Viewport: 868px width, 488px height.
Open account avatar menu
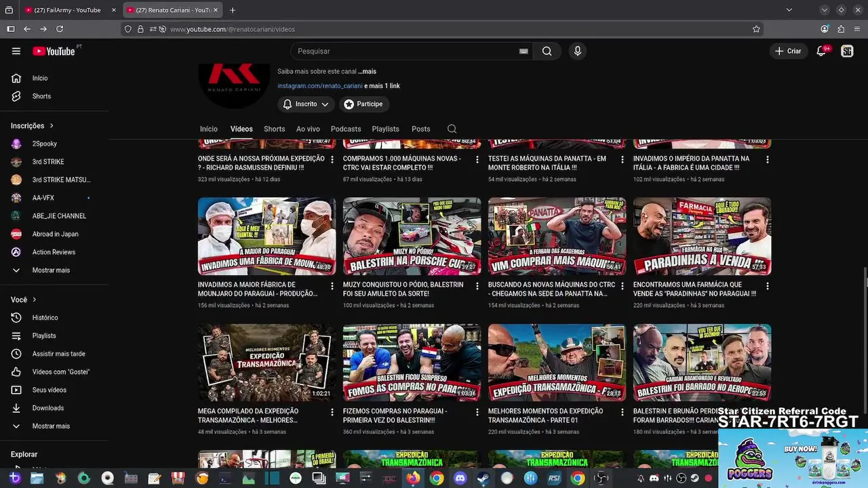(847, 51)
